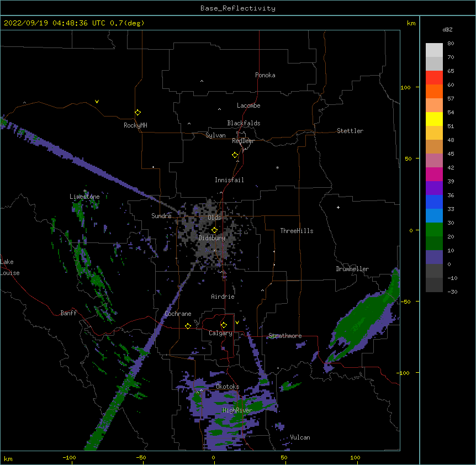Click the Airdrie city label

(223, 297)
